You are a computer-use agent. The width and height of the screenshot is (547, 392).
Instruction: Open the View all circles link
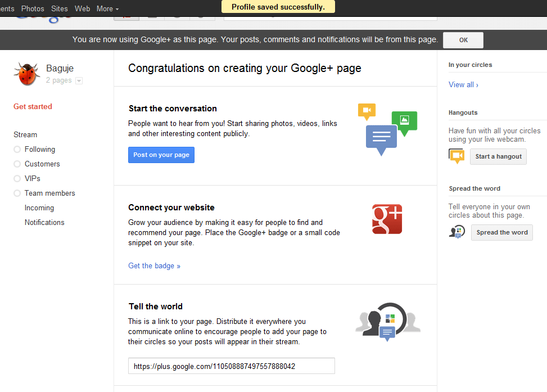(x=463, y=85)
